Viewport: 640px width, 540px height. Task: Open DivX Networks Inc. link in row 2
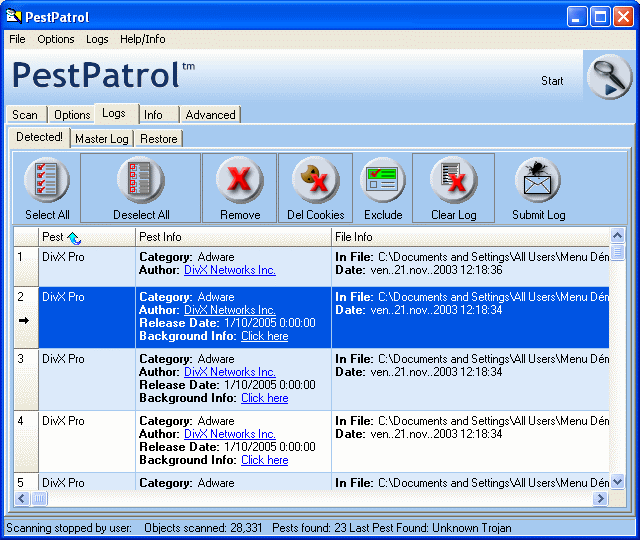pyautogui.click(x=230, y=310)
